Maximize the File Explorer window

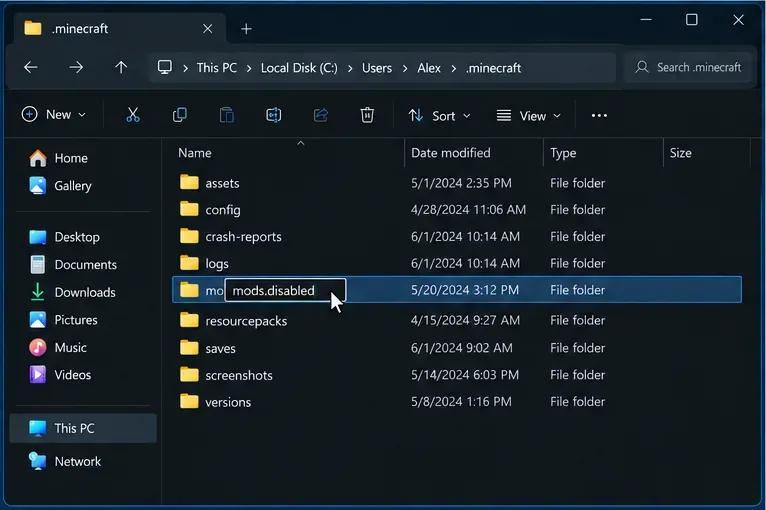[x=691, y=20]
